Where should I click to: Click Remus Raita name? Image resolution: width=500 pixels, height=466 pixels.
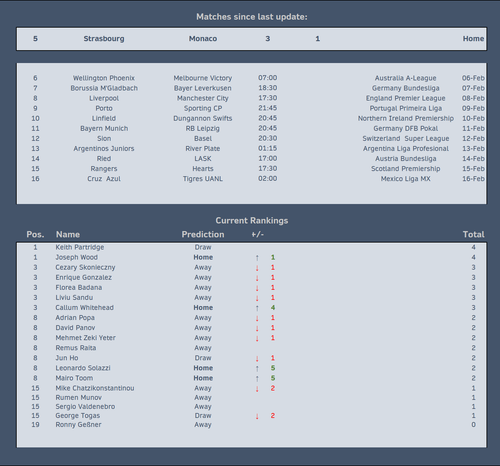(x=76, y=348)
